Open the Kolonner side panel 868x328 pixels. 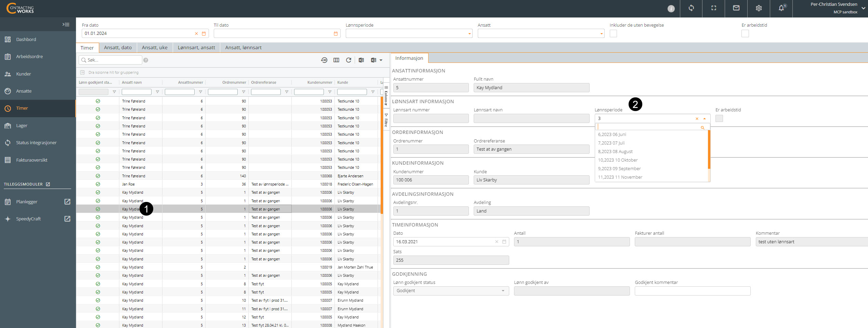(386, 96)
